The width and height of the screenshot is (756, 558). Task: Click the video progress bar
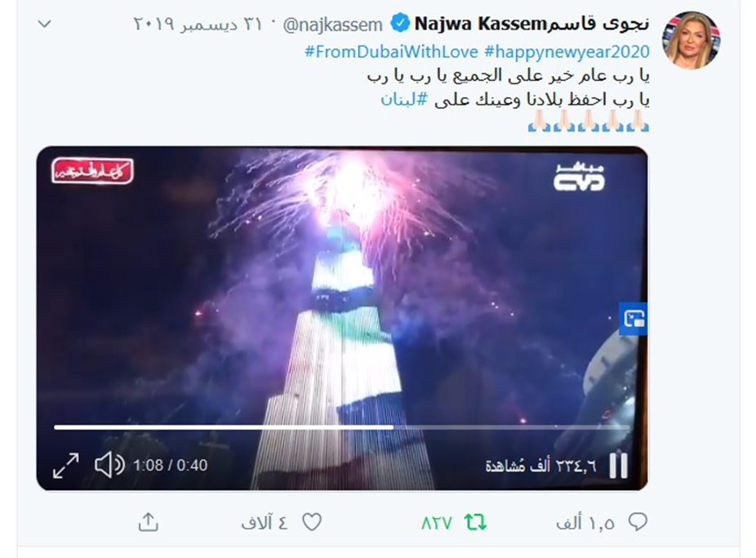pyautogui.click(x=342, y=427)
